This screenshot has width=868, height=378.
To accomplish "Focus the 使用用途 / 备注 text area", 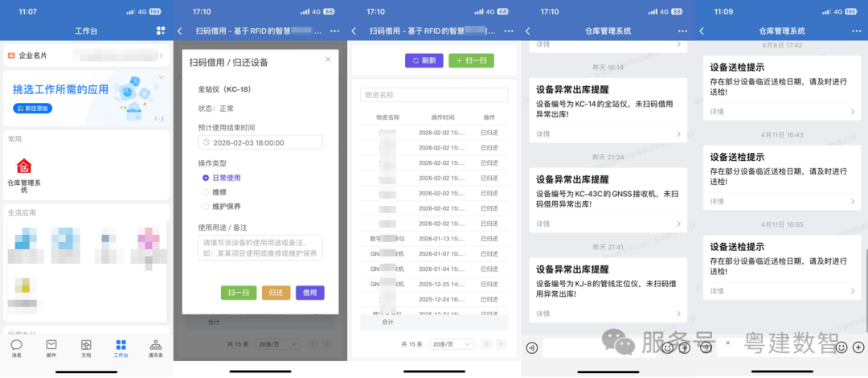I will coord(260,248).
